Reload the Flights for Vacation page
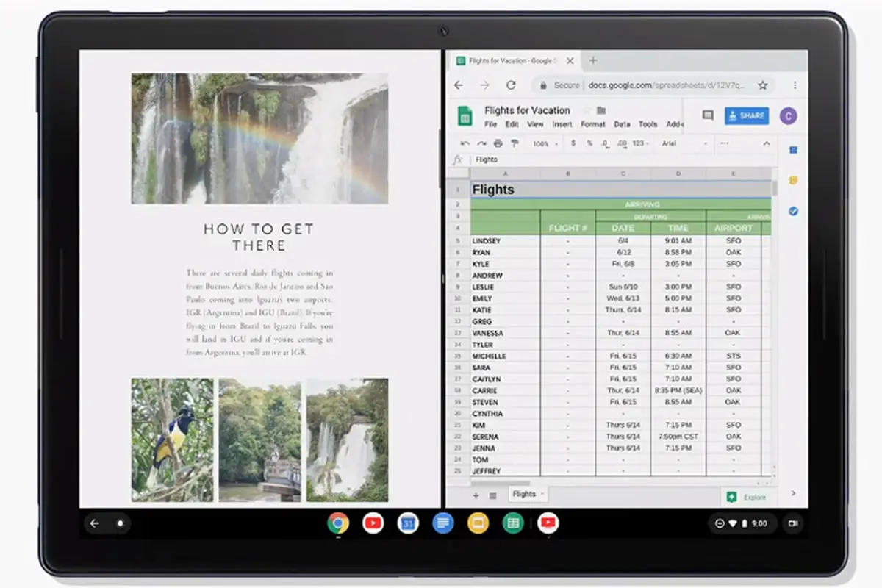 pos(511,85)
